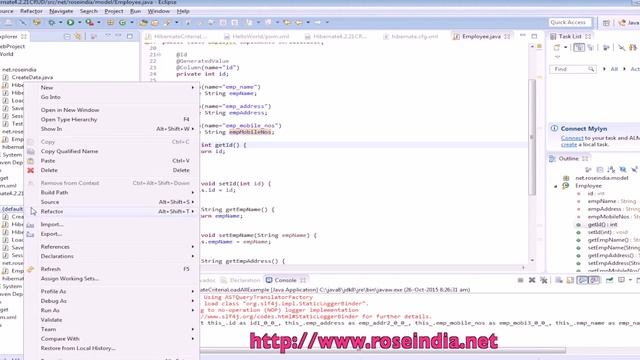The height and width of the screenshot is (360, 640).
Task: Click the Open Perspective icon
Action: coord(606,23)
